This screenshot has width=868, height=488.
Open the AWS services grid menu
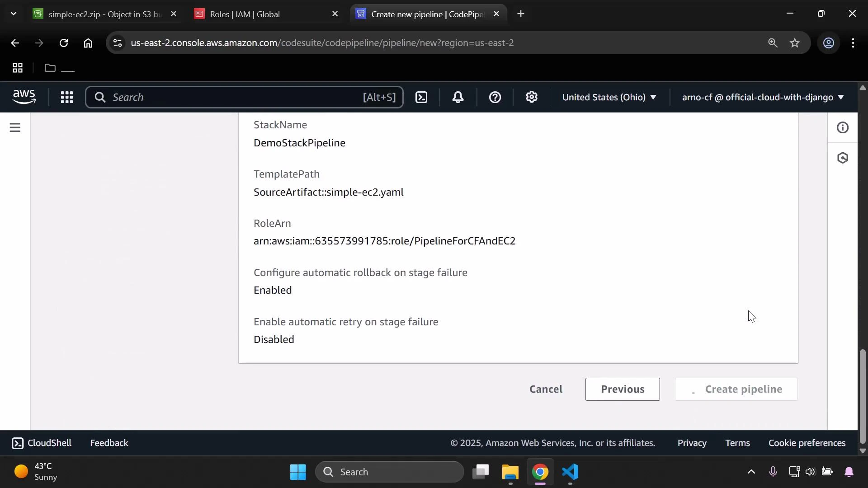66,97
